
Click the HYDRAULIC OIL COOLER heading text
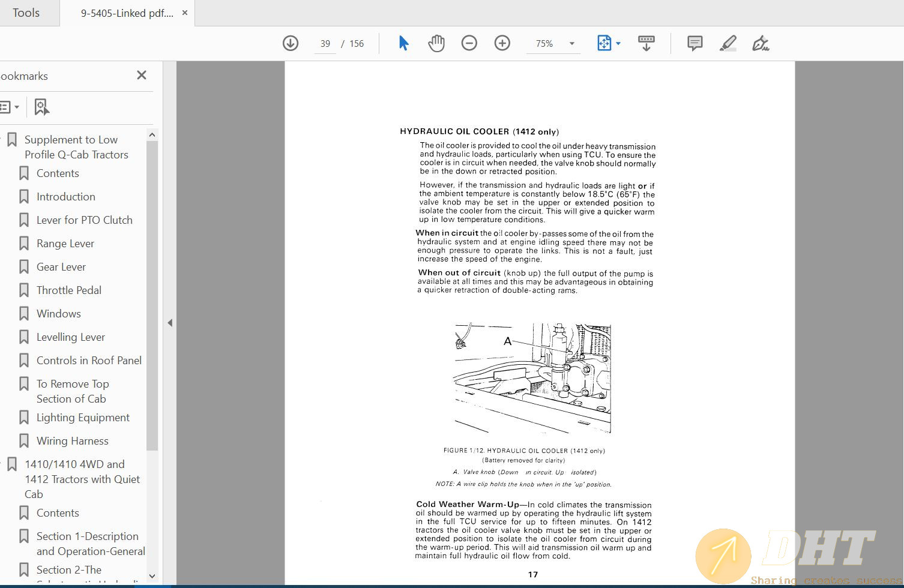coord(479,131)
